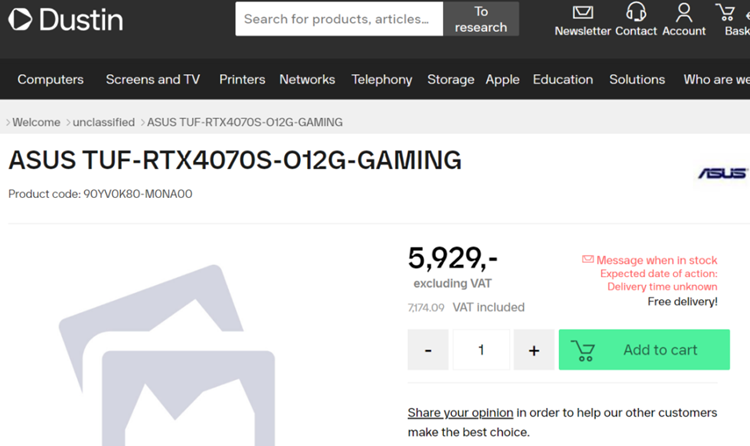
Task: Open the Telephony menu
Action: pyautogui.click(x=382, y=79)
